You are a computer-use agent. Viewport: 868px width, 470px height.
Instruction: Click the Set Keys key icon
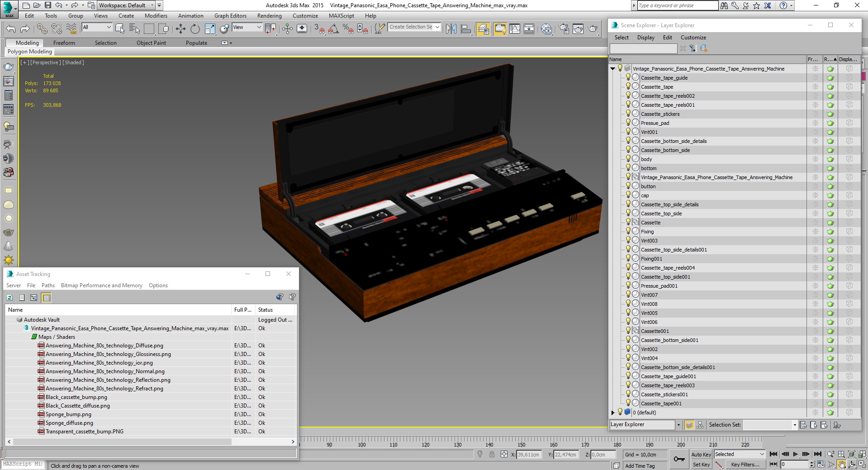tap(679, 459)
